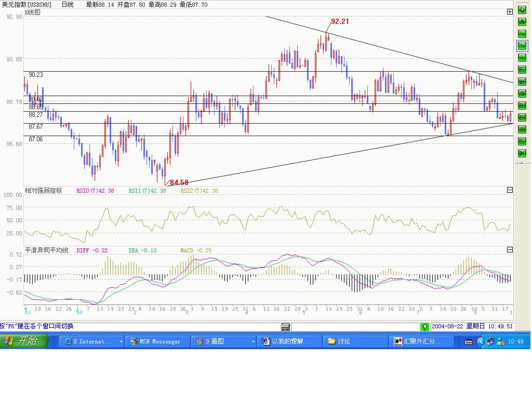Open the 讨论 folder taskbar button
The height and width of the screenshot is (399, 532).
355,341
